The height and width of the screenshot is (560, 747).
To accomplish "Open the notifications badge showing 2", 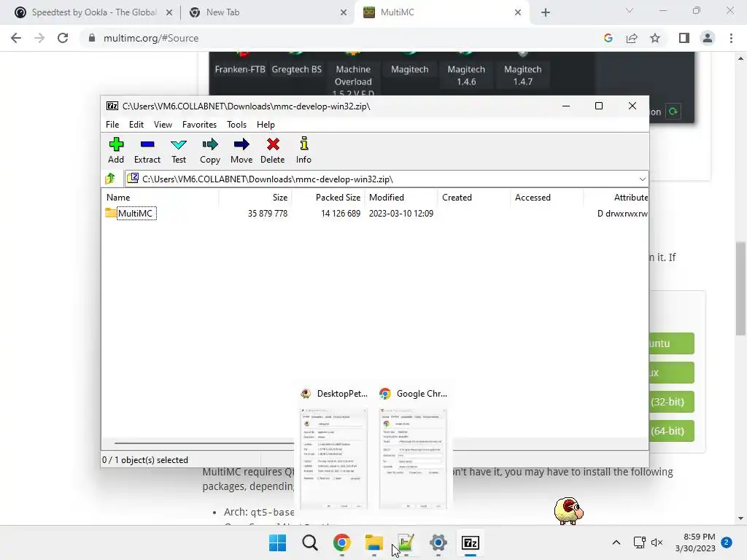I will pos(727,542).
